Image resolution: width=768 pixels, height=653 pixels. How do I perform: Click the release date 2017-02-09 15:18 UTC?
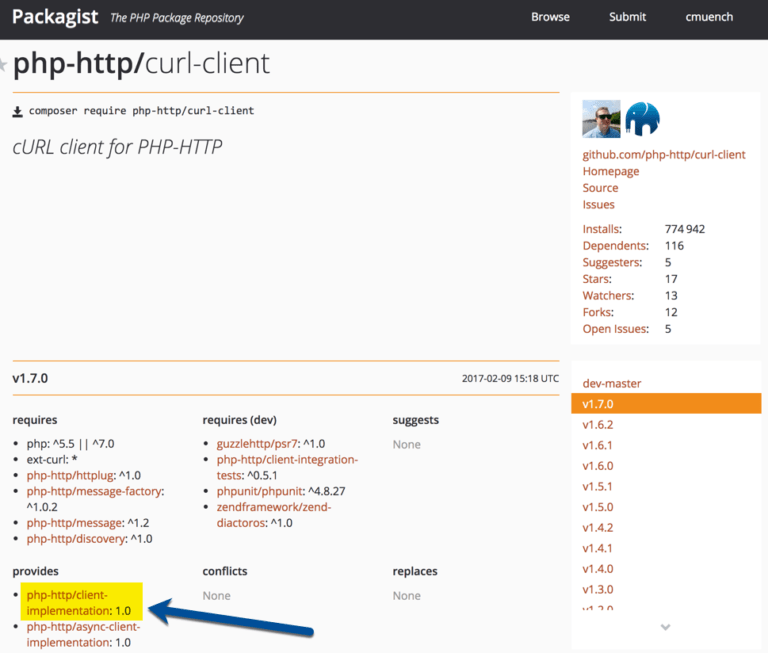(510, 379)
